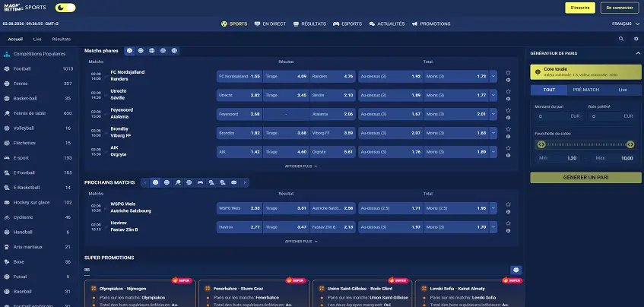
Task: Switch to the Live sub-tab
Action: [37, 40]
